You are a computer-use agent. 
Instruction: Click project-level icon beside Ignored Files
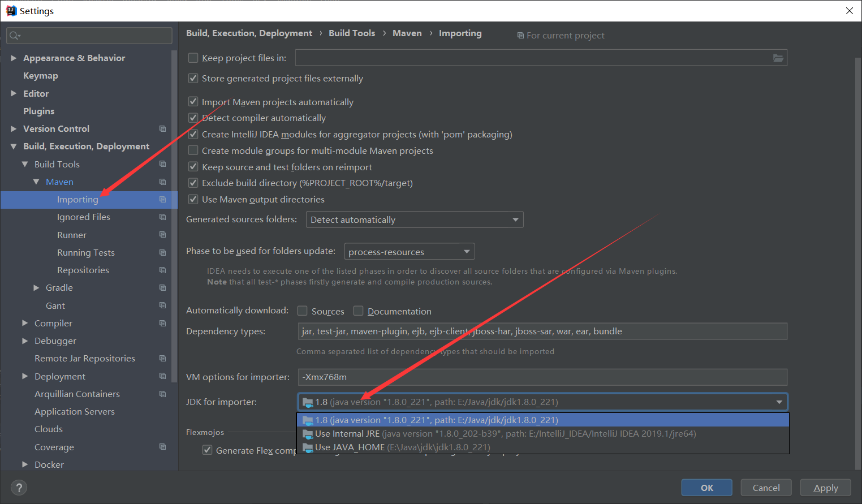[162, 217]
